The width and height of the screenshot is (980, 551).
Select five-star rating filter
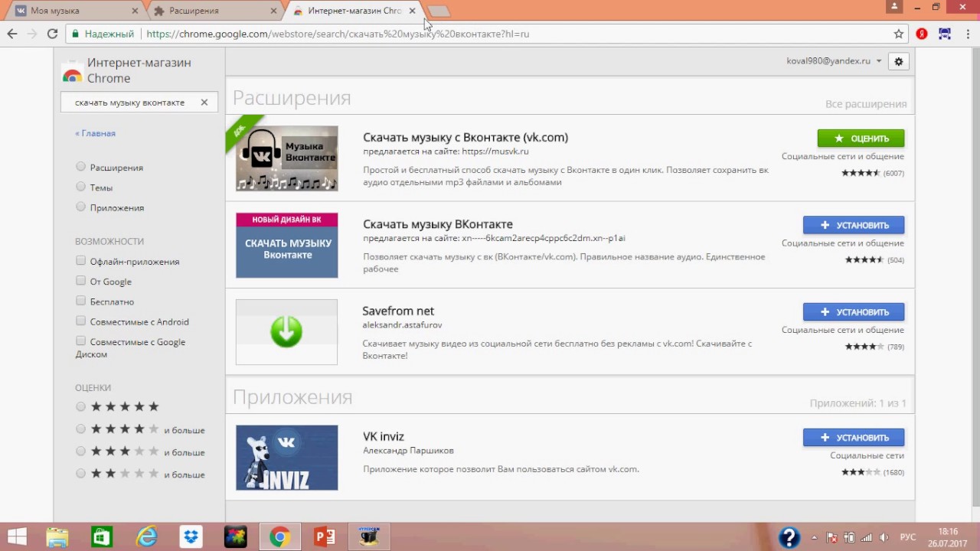80,406
